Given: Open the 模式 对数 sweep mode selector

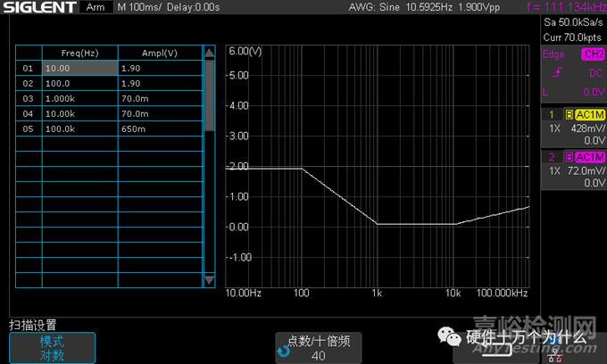Looking at the screenshot, I should point(52,347).
